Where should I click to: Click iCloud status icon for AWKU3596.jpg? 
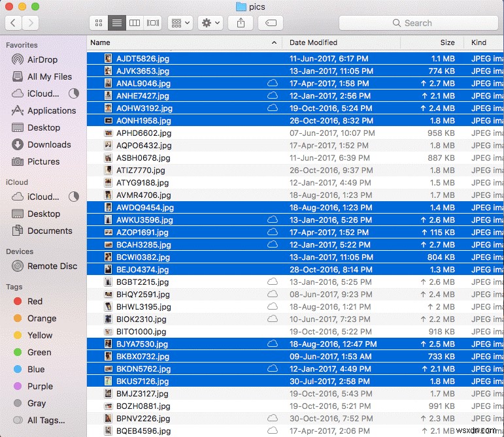coord(273,219)
